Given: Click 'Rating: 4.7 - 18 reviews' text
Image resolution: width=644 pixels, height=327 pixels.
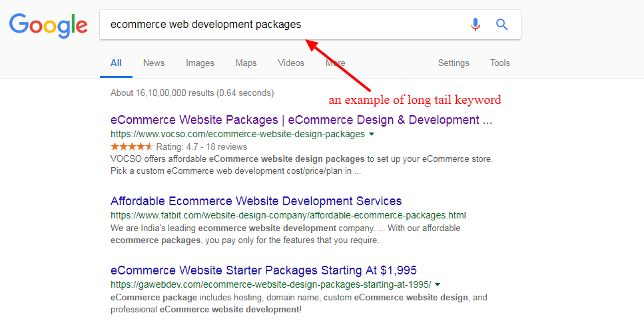Looking at the screenshot, I should 202,147.
